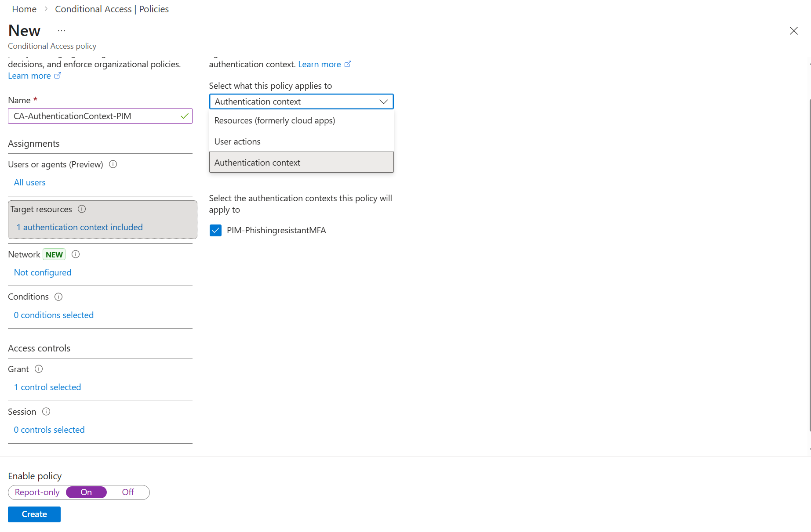Uncheck PIM-PhishingresistantMFA authentication context
Image resolution: width=811 pixels, height=532 pixels.
tap(215, 231)
